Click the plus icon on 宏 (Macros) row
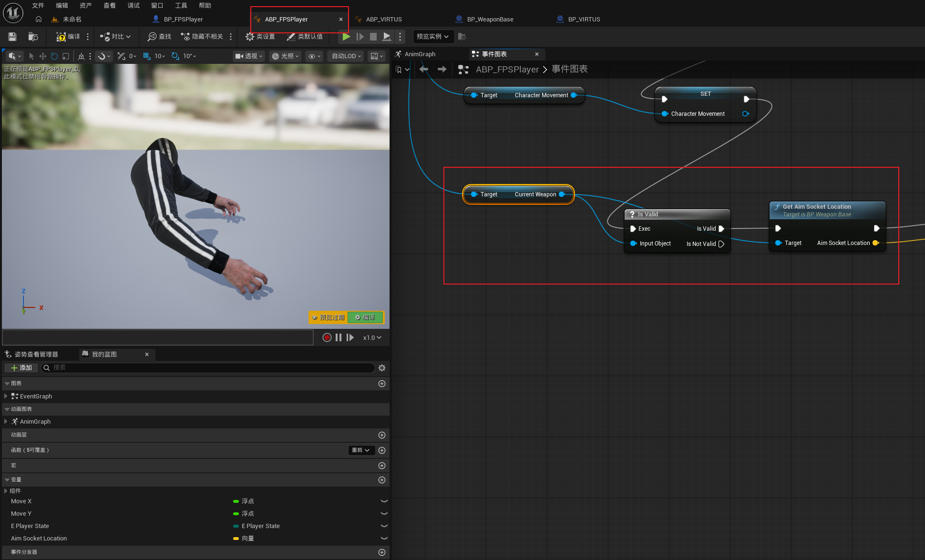This screenshot has width=925, height=560. click(x=382, y=466)
